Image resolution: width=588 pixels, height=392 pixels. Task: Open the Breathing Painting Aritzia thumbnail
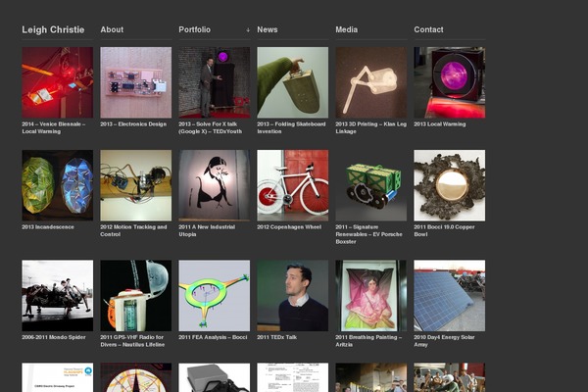coord(370,296)
